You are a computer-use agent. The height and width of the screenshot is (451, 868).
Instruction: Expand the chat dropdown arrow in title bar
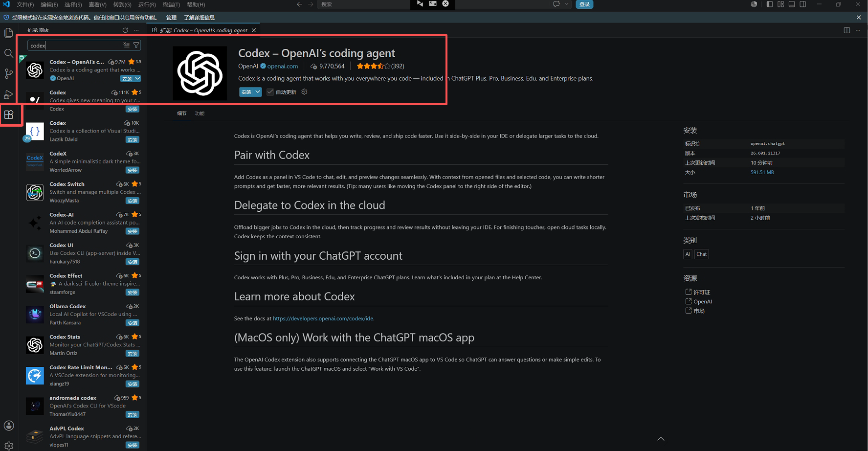567,4
